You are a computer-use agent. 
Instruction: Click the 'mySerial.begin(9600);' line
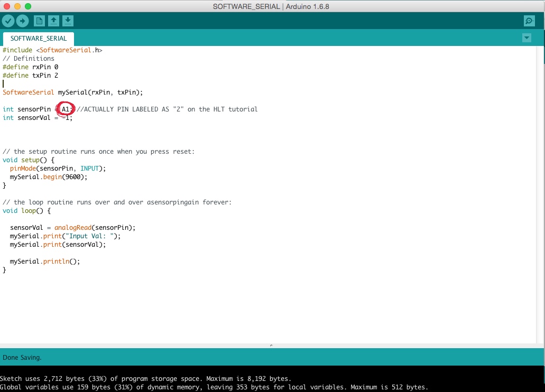click(x=48, y=177)
